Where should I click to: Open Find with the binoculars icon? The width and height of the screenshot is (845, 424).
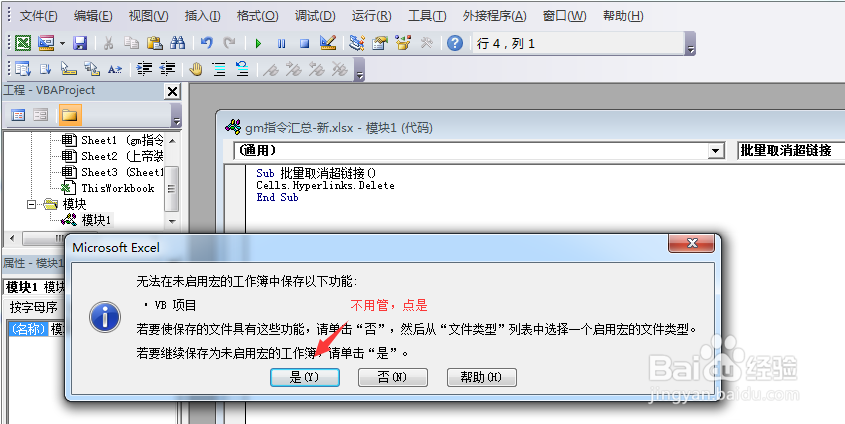177,43
